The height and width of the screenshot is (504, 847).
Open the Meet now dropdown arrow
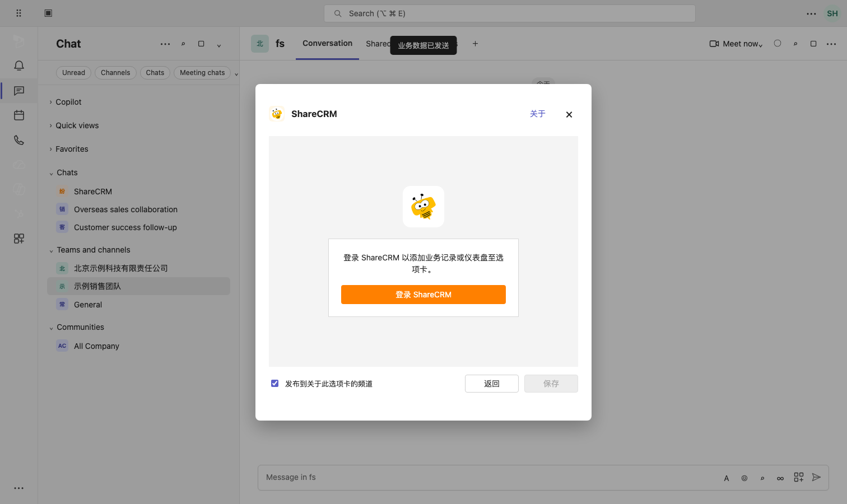click(x=761, y=45)
